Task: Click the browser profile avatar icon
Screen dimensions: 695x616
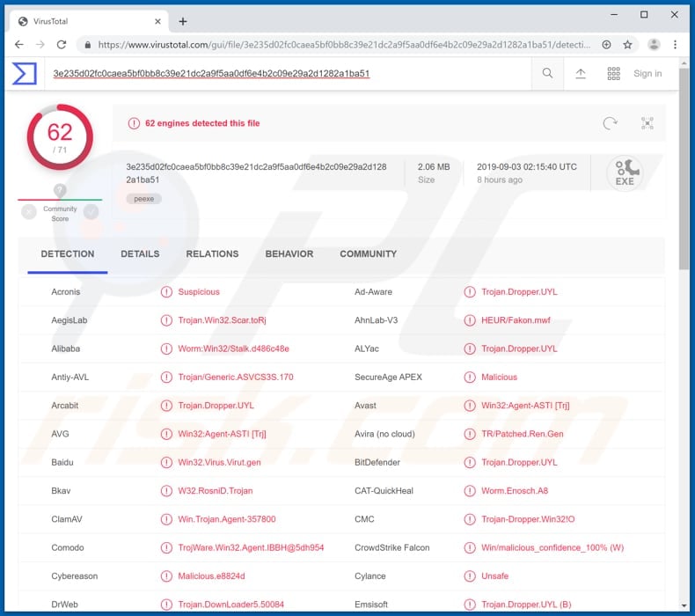Action: pyautogui.click(x=654, y=44)
